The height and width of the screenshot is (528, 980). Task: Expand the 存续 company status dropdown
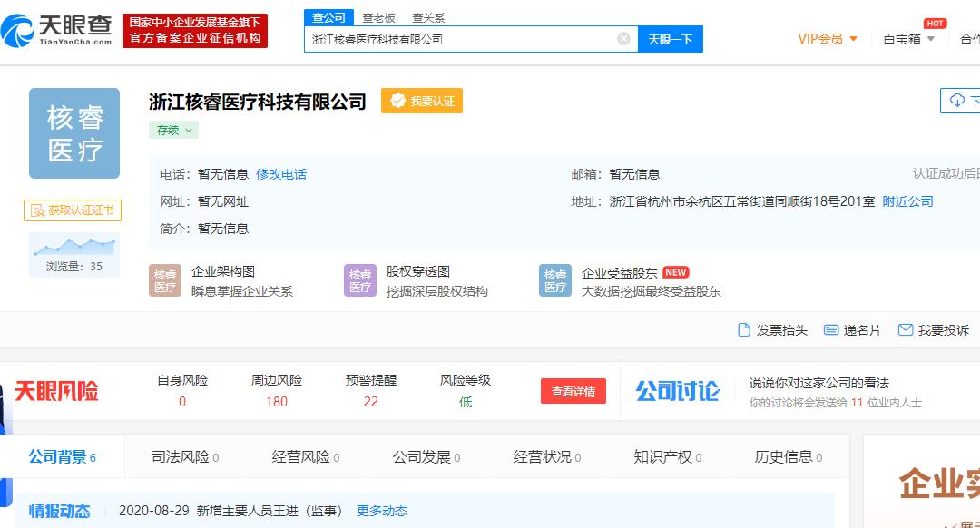coord(172,130)
